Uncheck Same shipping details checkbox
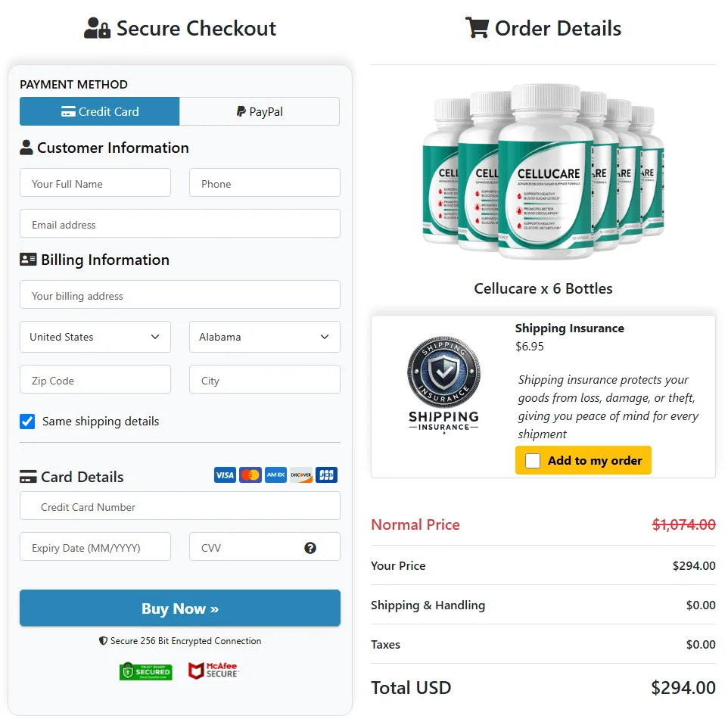Viewport: 728px width, 719px height. pyautogui.click(x=27, y=422)
